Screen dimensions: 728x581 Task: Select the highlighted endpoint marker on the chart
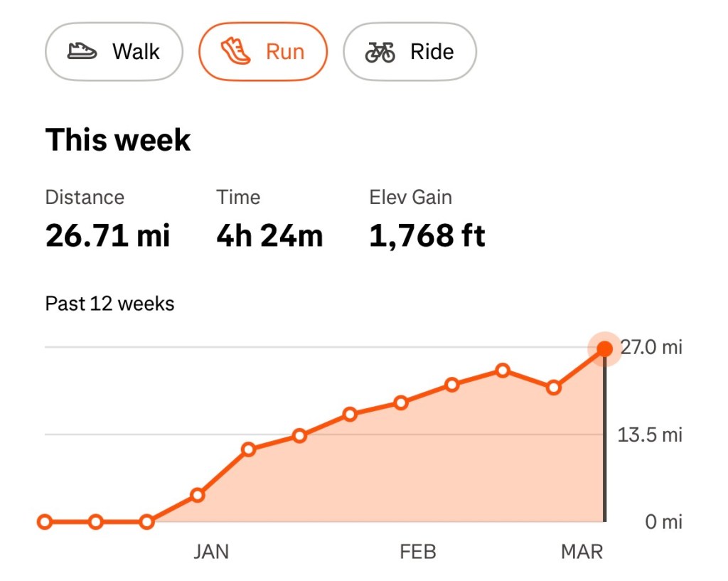(x=605, y=348)
